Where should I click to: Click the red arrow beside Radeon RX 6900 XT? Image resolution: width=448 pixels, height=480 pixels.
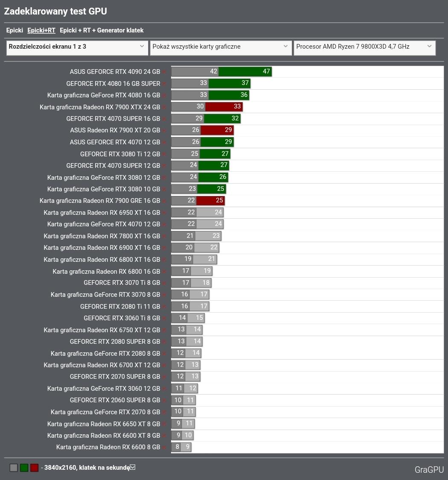pyautogui.click(x=164, y=248)
